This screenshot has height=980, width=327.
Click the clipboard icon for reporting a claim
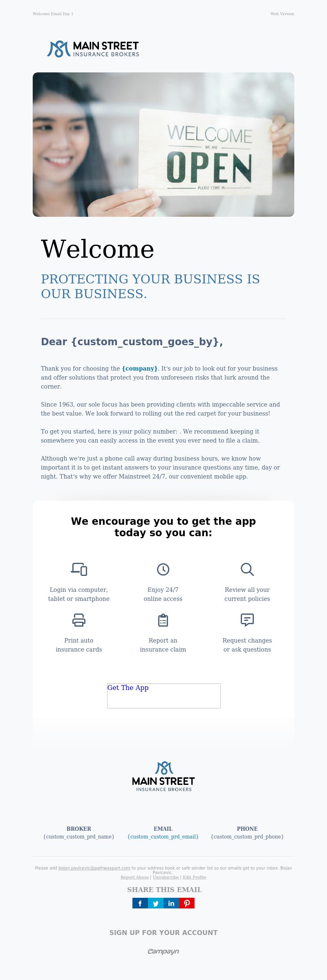(163, 620)
